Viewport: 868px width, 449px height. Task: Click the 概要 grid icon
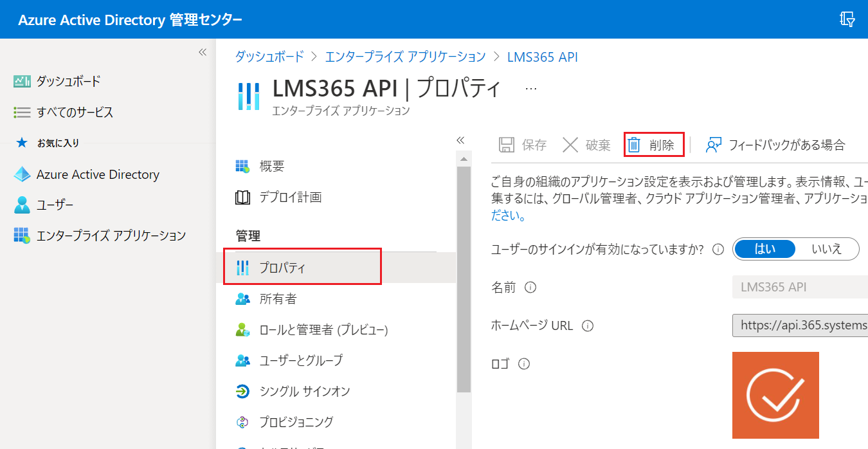point(242,167)
